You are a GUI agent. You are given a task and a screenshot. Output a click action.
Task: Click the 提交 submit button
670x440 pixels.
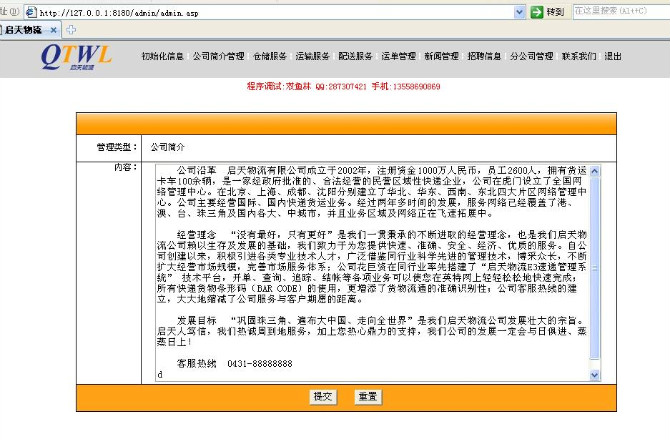click(x=323, y=397)
